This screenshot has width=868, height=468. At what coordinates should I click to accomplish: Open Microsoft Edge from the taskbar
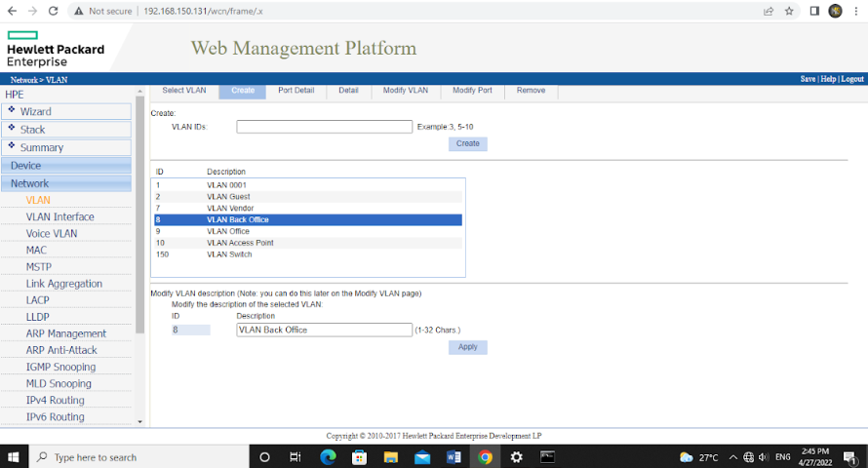(329, 456)
